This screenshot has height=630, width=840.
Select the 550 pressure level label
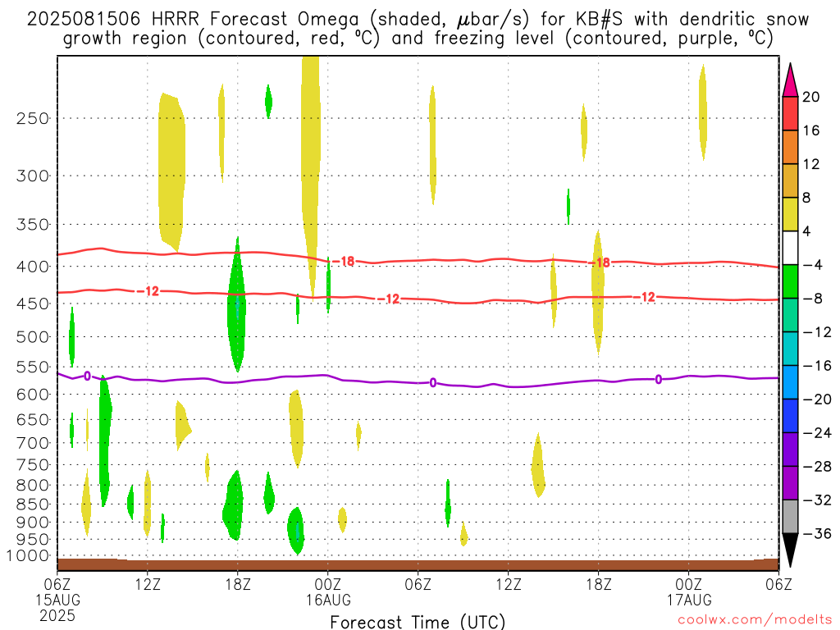pos(33,367)
